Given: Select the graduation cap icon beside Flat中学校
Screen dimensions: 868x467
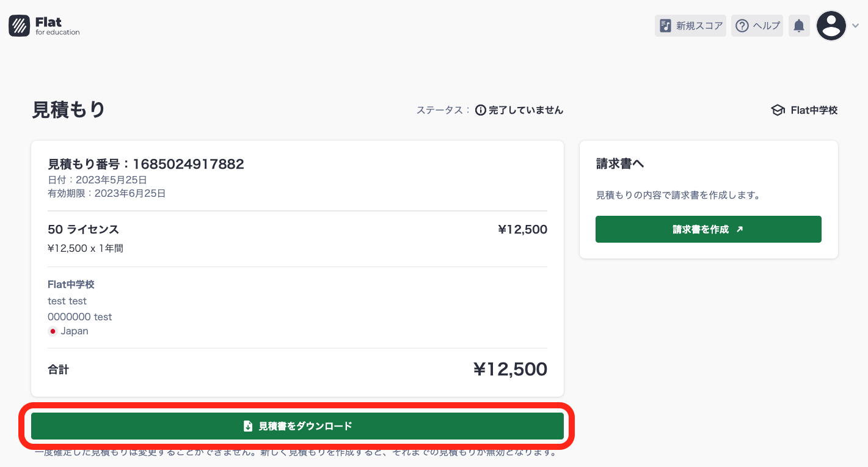Looking at the screenshot, I should (x=777, y=109).
